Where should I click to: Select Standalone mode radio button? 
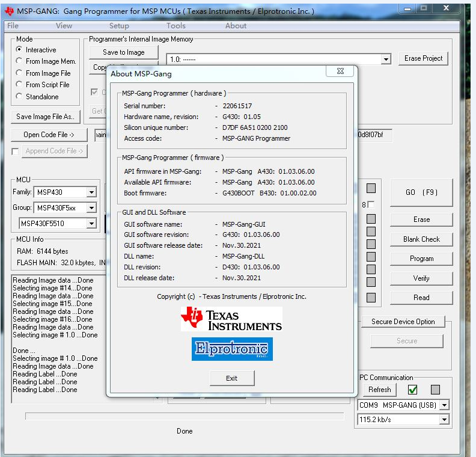(19, 96)
